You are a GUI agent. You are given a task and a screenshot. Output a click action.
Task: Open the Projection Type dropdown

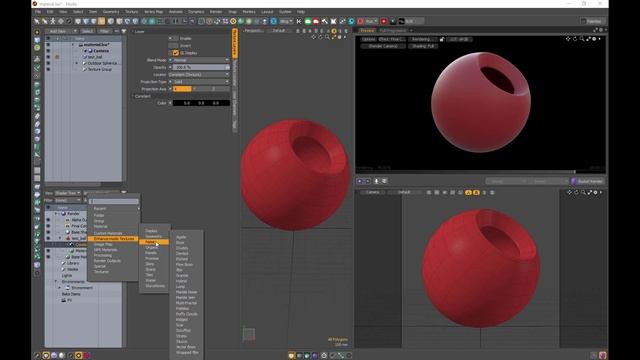[200, 82]
